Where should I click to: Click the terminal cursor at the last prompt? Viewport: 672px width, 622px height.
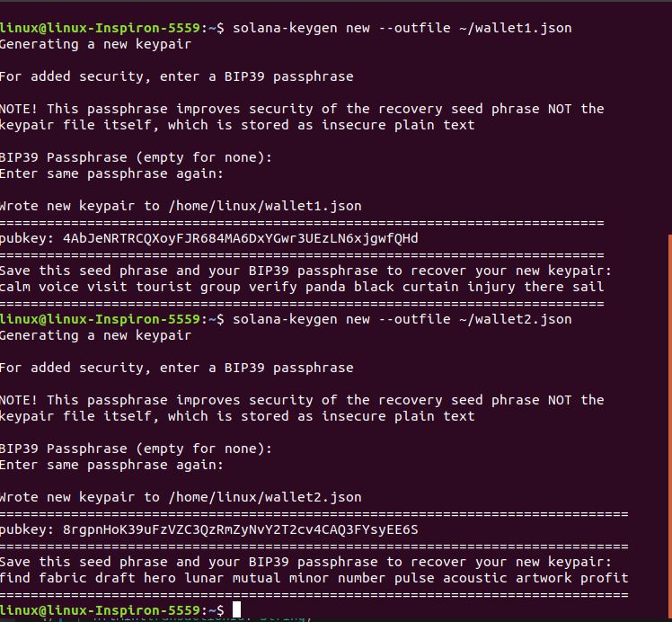point(236,609)
